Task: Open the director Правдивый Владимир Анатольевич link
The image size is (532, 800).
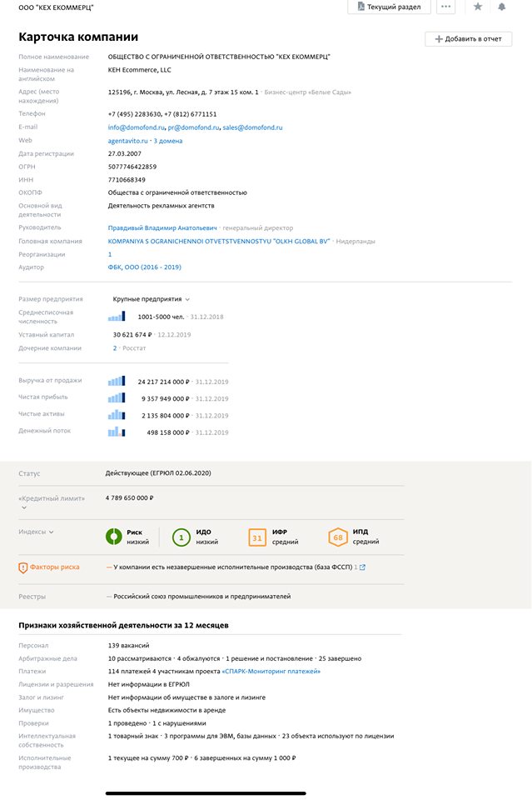Action: [162, 227]
